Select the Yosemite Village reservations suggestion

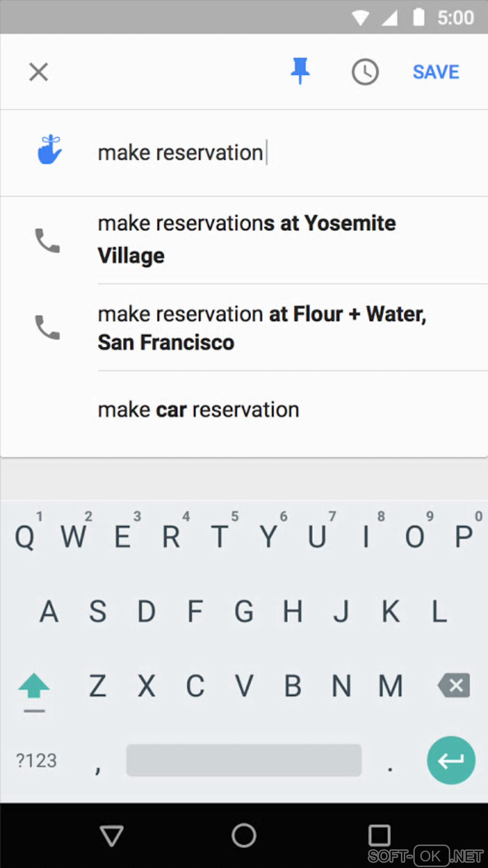[246, 239]
